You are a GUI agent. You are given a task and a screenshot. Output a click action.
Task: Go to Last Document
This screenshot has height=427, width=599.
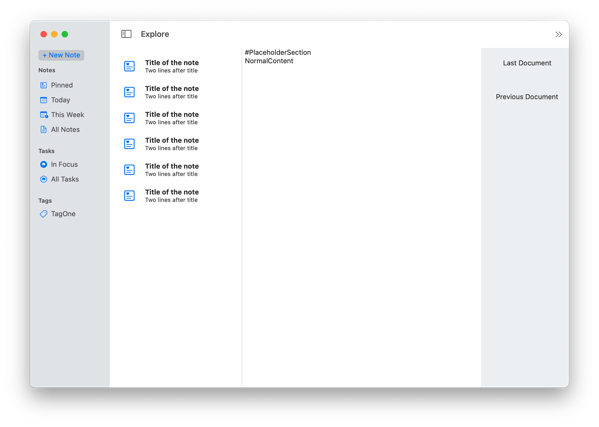coord(526,63)
